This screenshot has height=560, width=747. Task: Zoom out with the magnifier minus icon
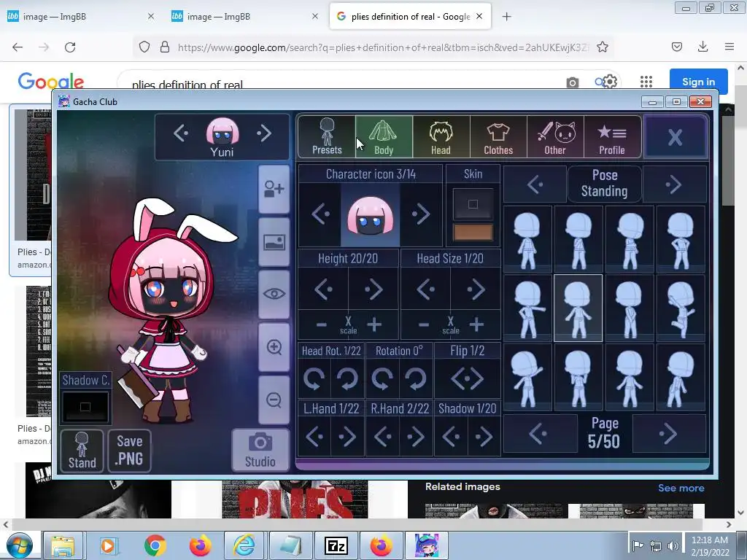tap(274, 400)
